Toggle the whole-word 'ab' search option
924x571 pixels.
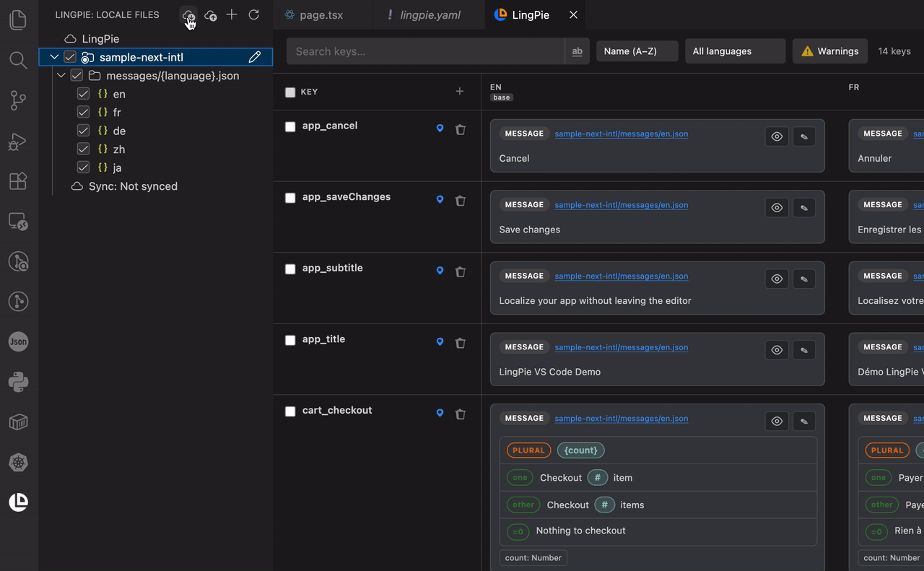pos(577,51)
